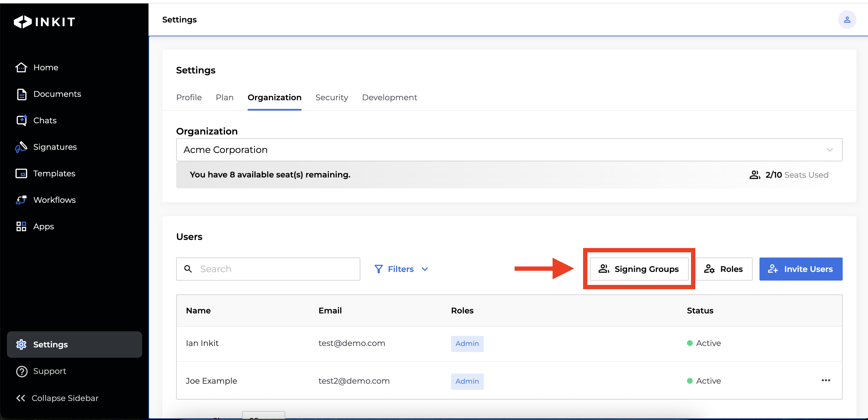The height and width of the screenshot is (420, 868).
Task: Click the available seats remaining message
Action: pos(270,175)
